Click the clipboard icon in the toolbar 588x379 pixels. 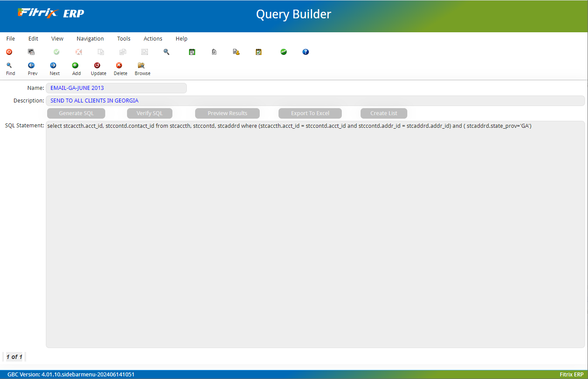tap(214, 52)
